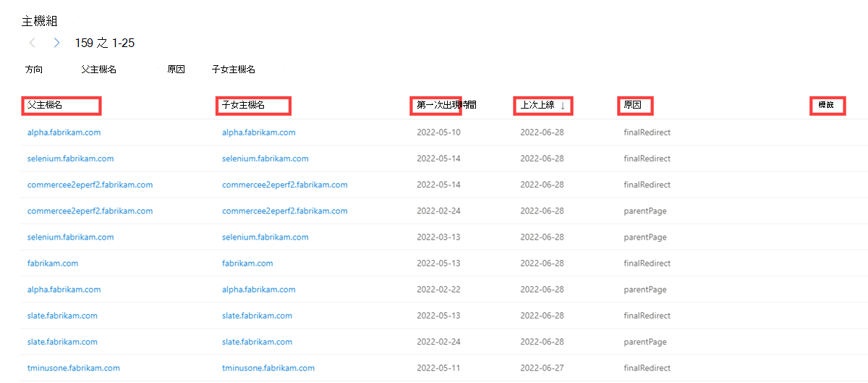Open child selenium.fabrikam.com link dated 2022-05-14
The image size is (868, 383).
pos(265,159)
